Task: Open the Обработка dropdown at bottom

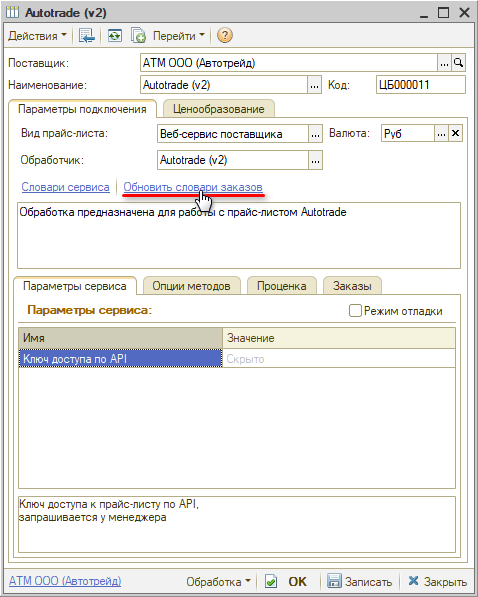Action: pos(218,582)
